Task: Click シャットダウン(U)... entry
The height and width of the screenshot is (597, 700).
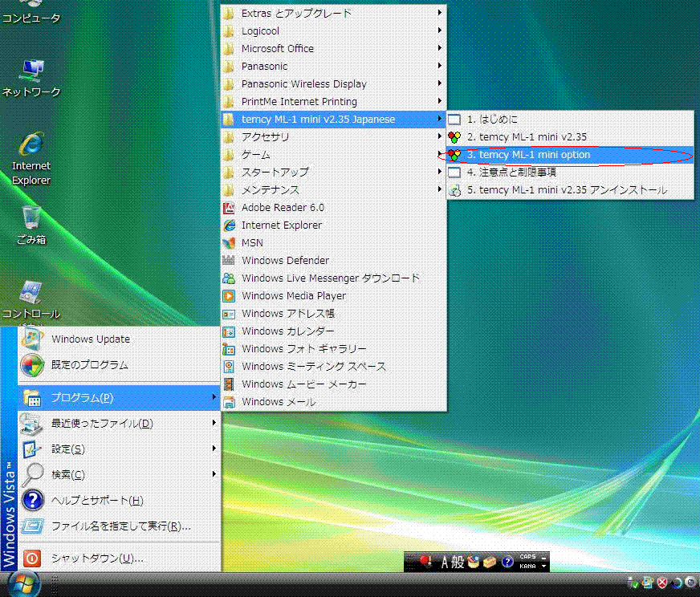Action: tap(119, 558)
